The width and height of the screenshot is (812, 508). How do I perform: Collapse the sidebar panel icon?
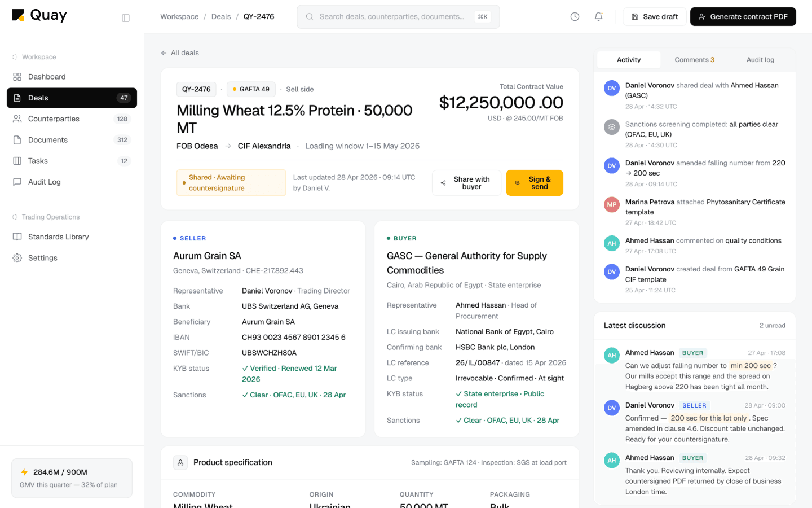click(x=126, y=18)
